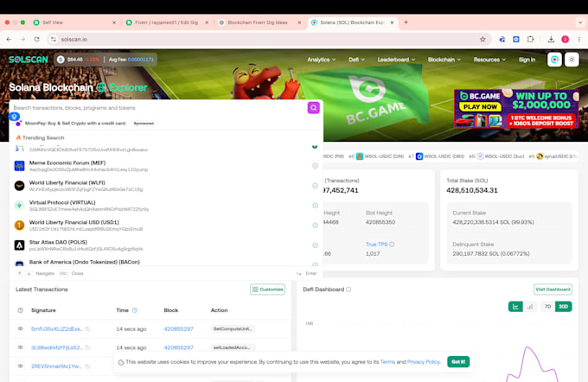The width and height of the screenshot is (588, 382).
Task: Expand the Defi menu
Action: pyautogui.click(x=356, y=60)
